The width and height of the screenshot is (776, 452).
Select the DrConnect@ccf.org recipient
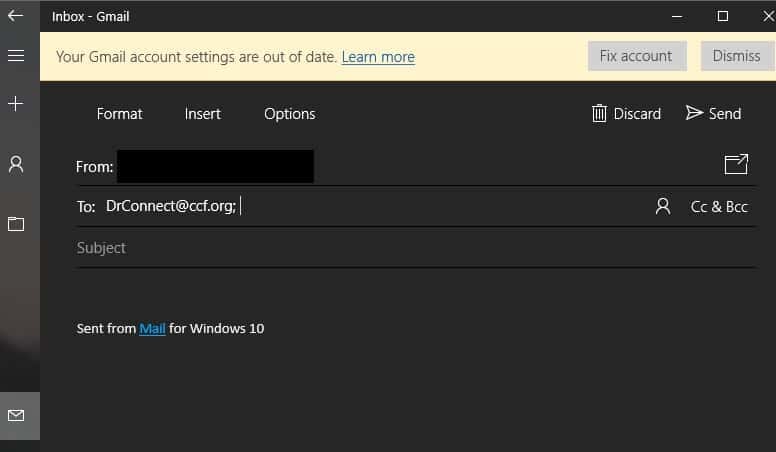(x=170, y=206)
